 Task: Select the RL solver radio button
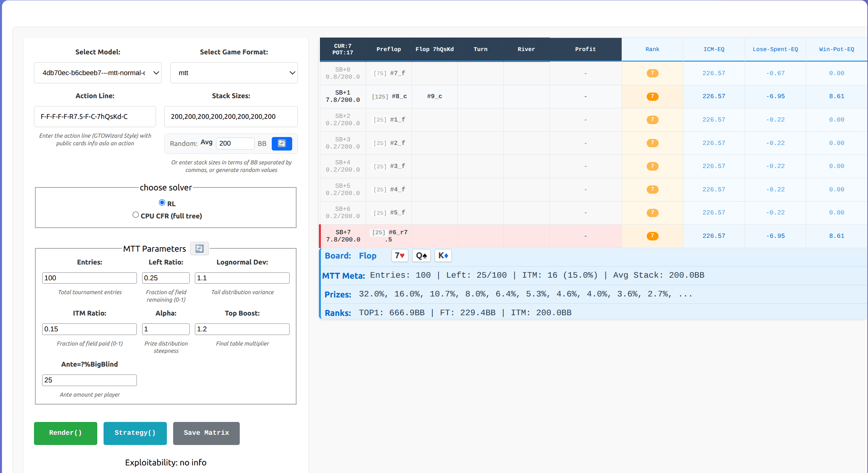pyautogui.click(x=162, y=202)
